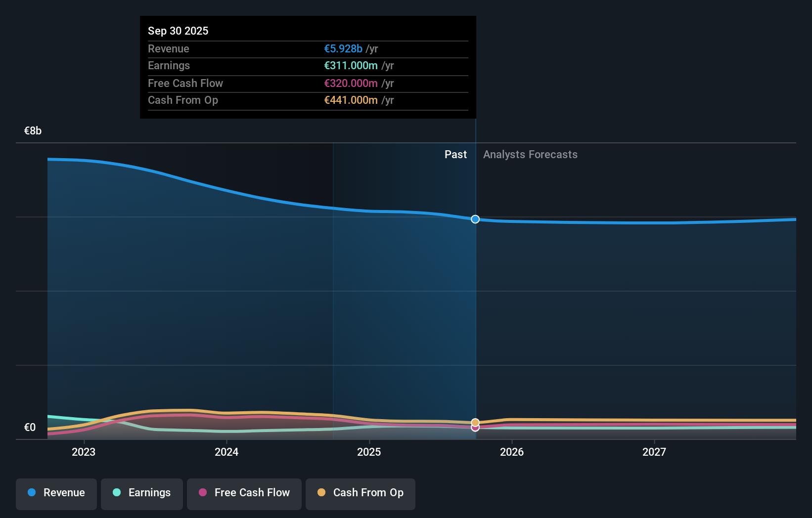Image resolution: width=812 pixels, height=518 pixels.
Task: Click the Sep 30 2025 tooltip header
Action: pos(178,31)
